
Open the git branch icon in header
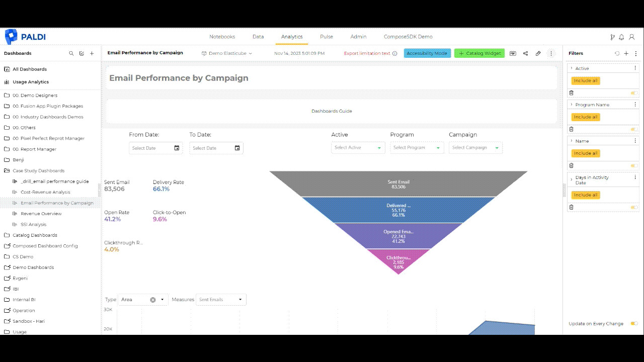(x=612, y=37)
